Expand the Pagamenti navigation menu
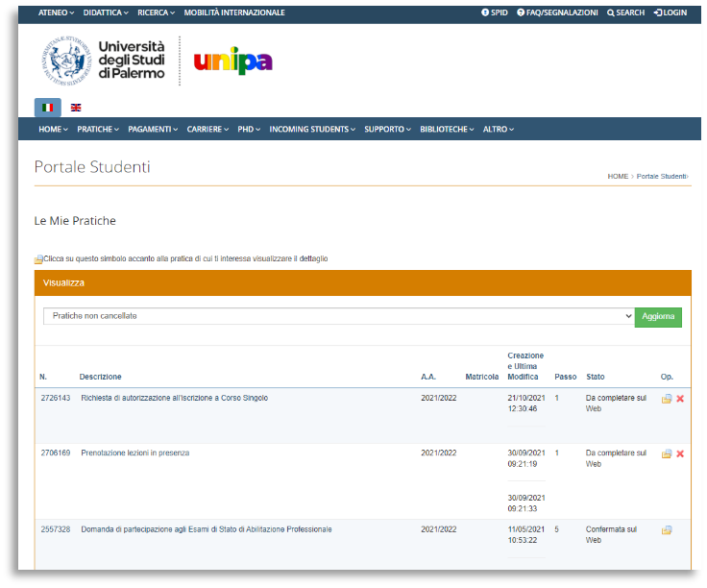707x588 pixels. (x=153, y=130)
